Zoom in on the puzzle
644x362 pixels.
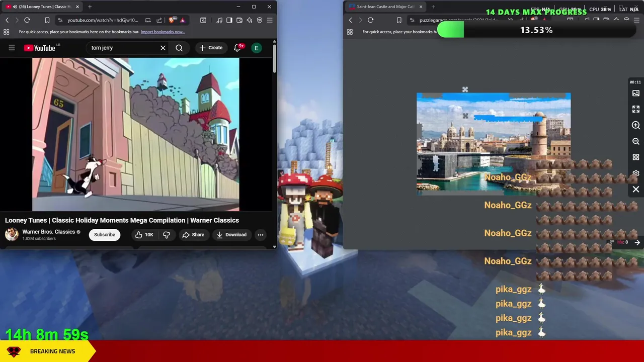[x=636, y=125]
